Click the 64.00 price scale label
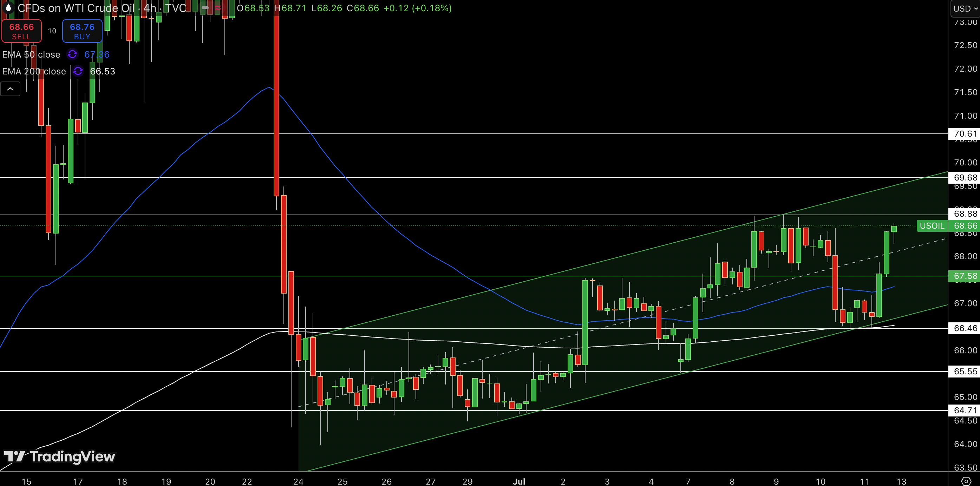Screen dimensions: 980x486 coord(966,444)
